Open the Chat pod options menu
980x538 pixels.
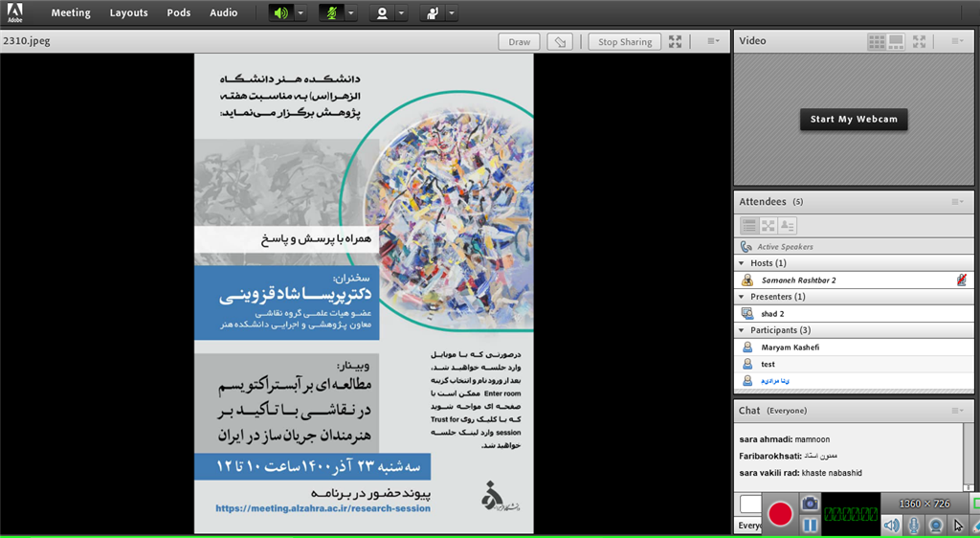tap(957, 411)
